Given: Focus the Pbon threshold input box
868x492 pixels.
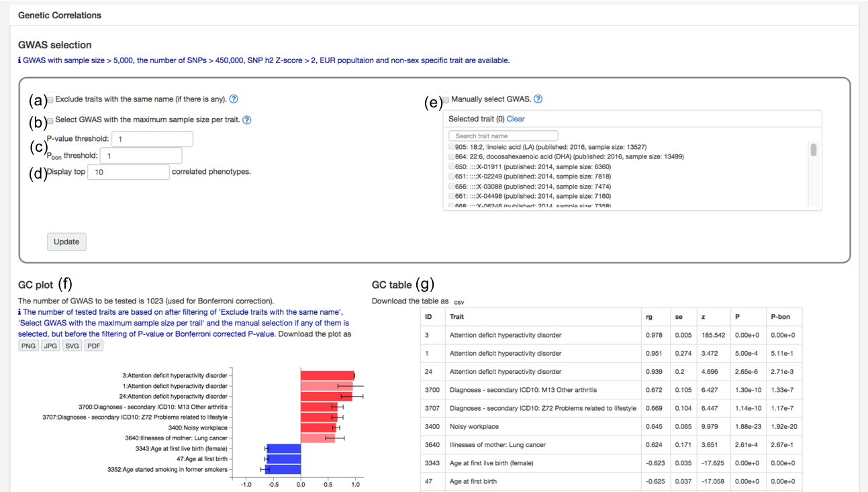Looking at the screenshot, I should (x=141, y=156).
